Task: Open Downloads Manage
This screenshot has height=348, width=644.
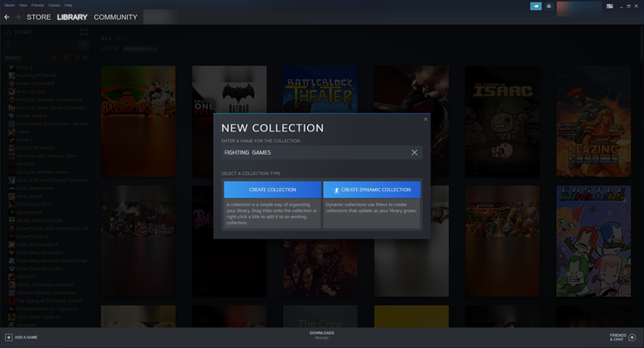Action: click(x=322, y=335)
